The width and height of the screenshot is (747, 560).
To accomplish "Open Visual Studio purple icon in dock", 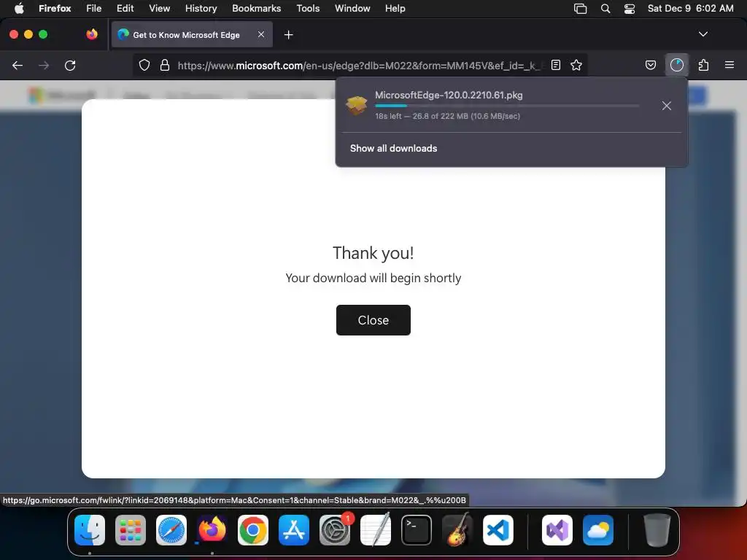I will (557, 530).
